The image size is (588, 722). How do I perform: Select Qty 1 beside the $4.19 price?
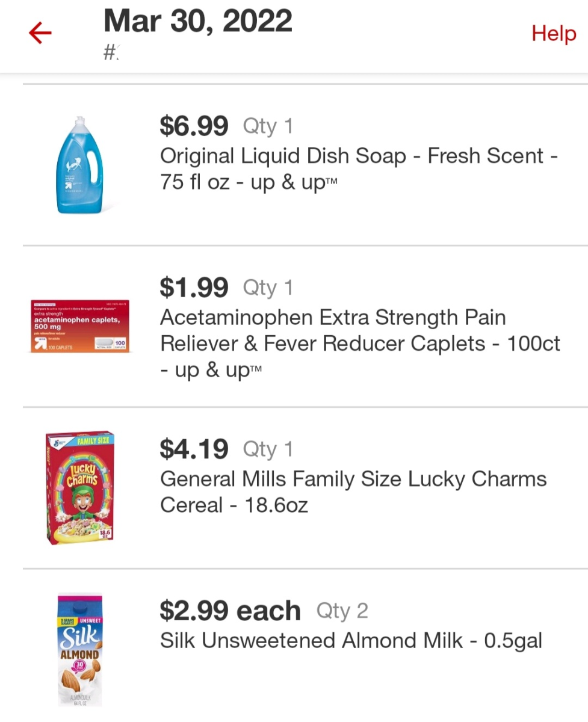[x=268, y=449]
